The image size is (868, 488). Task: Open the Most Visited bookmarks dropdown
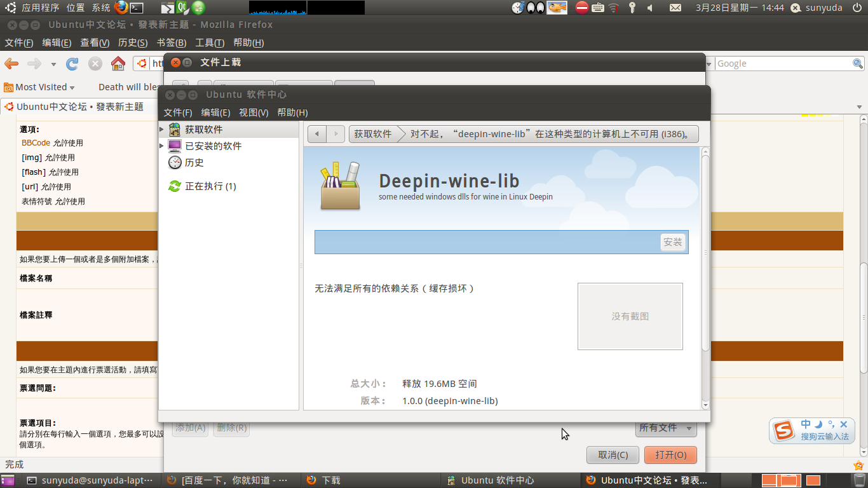tap(39, 87)
